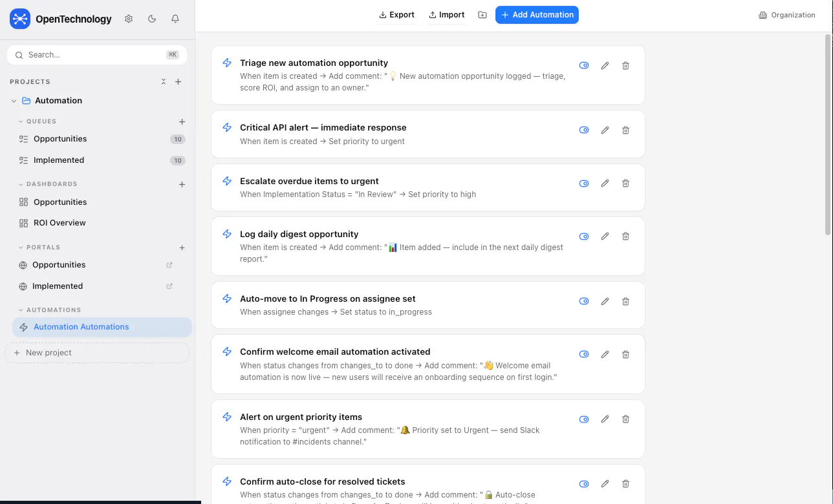The width and height of the screenshot is (833, 504).
Task: Toggle Confirm auto-close for resolved tickets
Action: [584, 483]
